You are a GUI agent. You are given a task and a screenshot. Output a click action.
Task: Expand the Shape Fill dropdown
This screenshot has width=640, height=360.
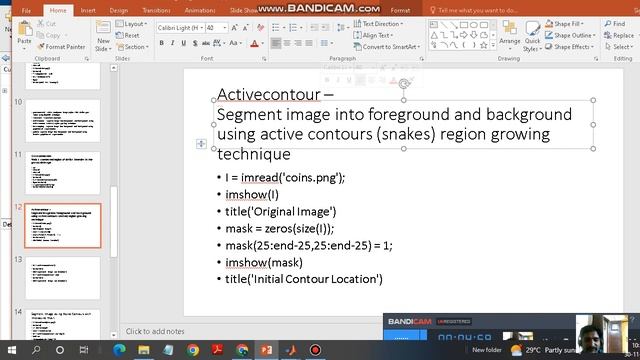564,24
